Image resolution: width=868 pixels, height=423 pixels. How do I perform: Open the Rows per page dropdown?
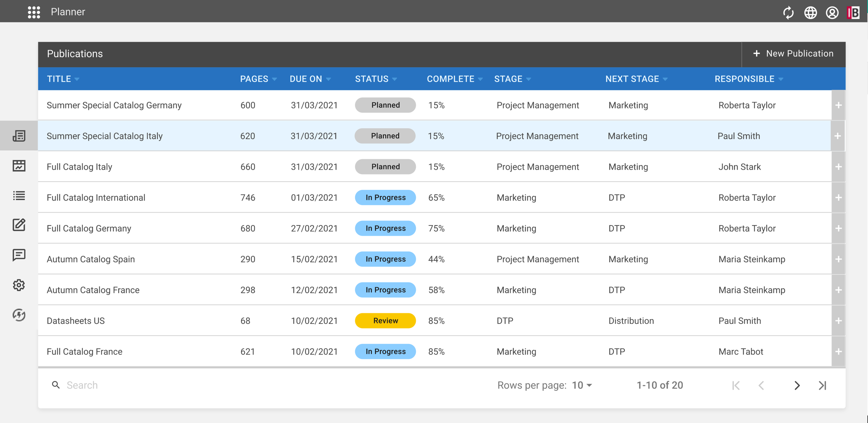click(581, 385)
